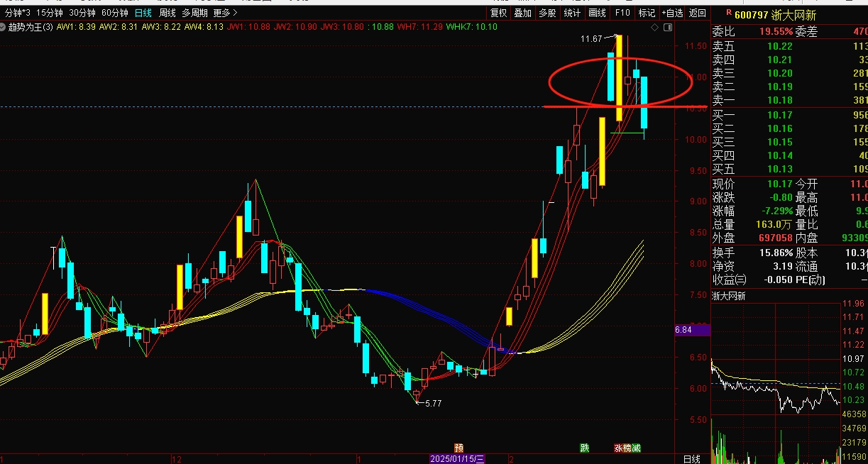
Task: Click stock code 600797
Action: coord(752,13)
